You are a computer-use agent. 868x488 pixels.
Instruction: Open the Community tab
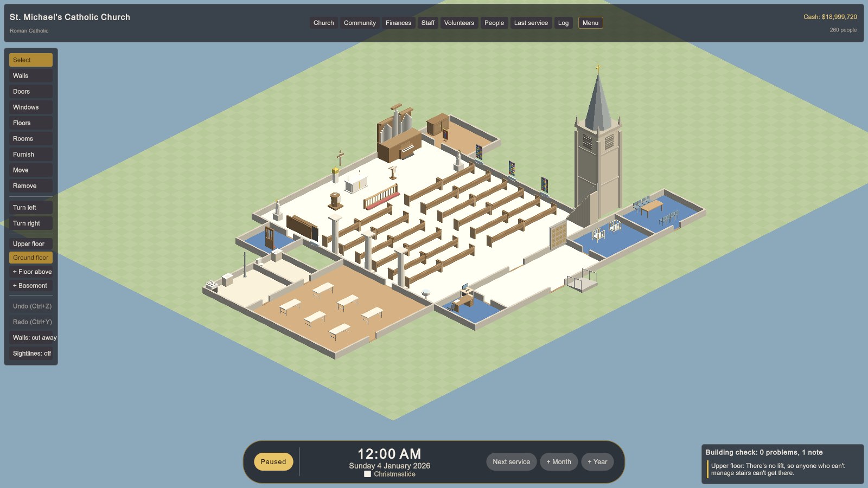(360, 23)
